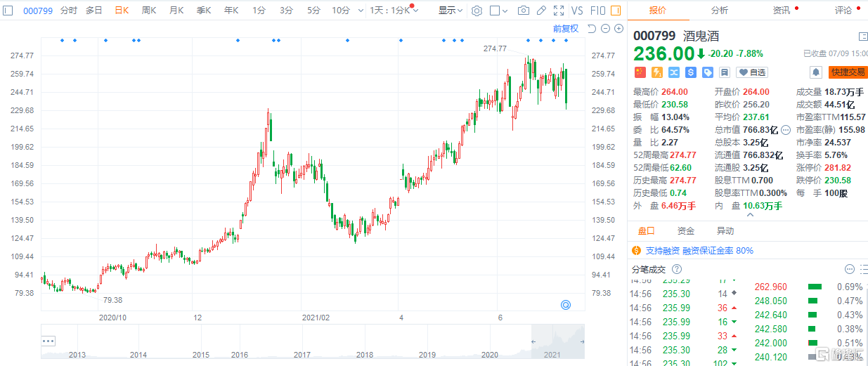The image size is (868, 366).
Task: Click the target locator icon on chart
Action: tap(565, 304)
